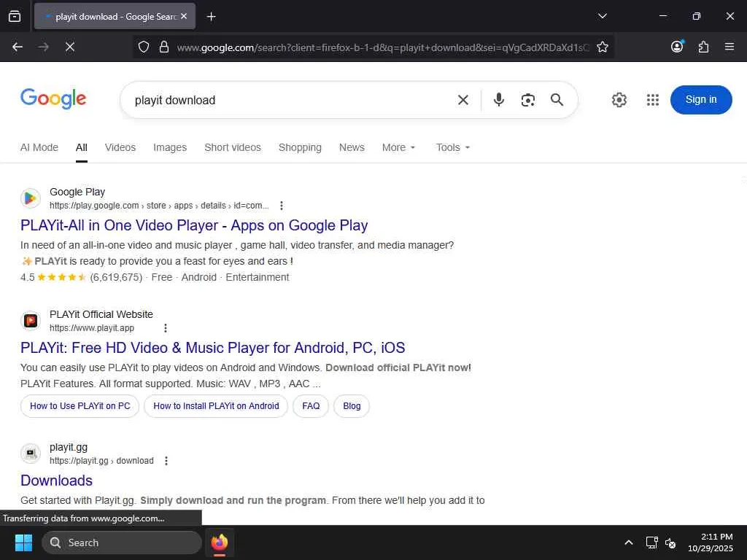Screen dimensions: 747x560
Task: Expand the Tools dropdown
Action: [x=452, y=147]
